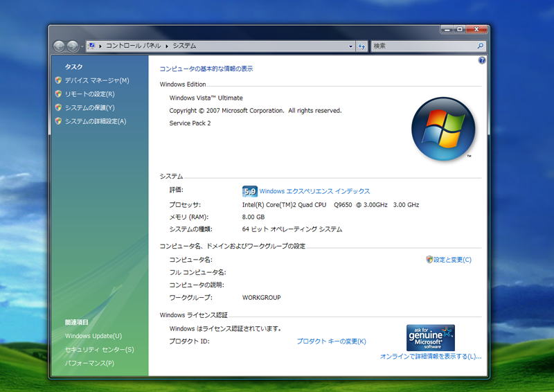554x392 pixels.
Task: Click shield icon beside リモートの設定
Action: coord(59,93)
